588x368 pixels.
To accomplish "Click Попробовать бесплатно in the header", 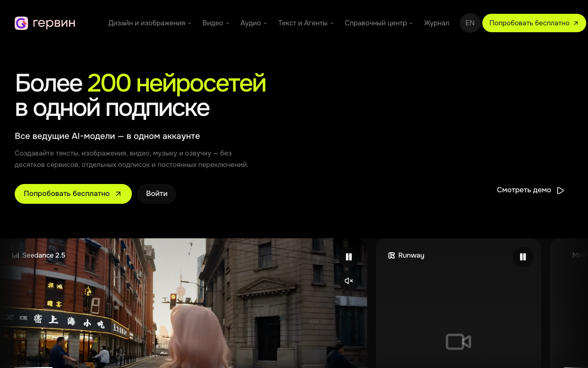I will click(534, 23).
